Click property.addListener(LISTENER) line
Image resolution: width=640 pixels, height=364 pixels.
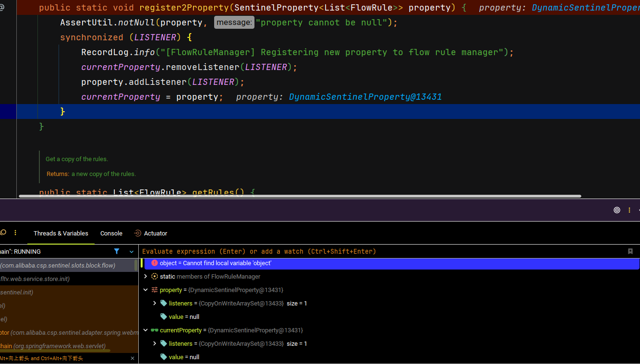[163, 82]
